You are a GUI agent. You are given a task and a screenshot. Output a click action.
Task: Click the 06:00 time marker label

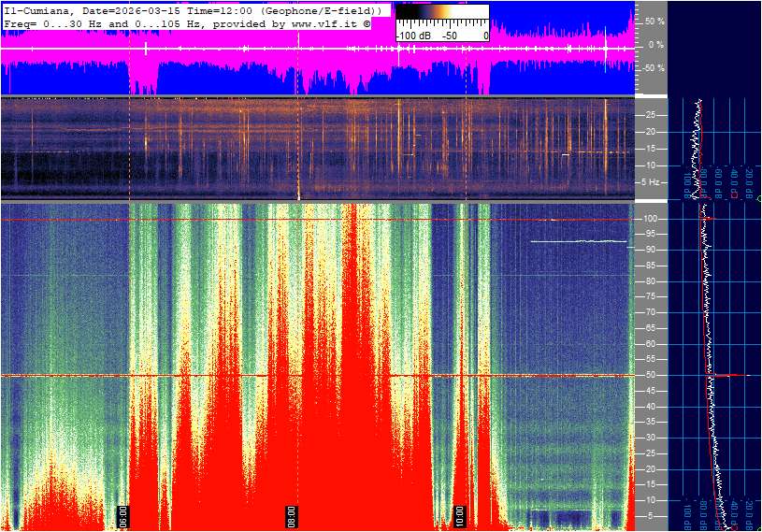(x=123, y=516)
